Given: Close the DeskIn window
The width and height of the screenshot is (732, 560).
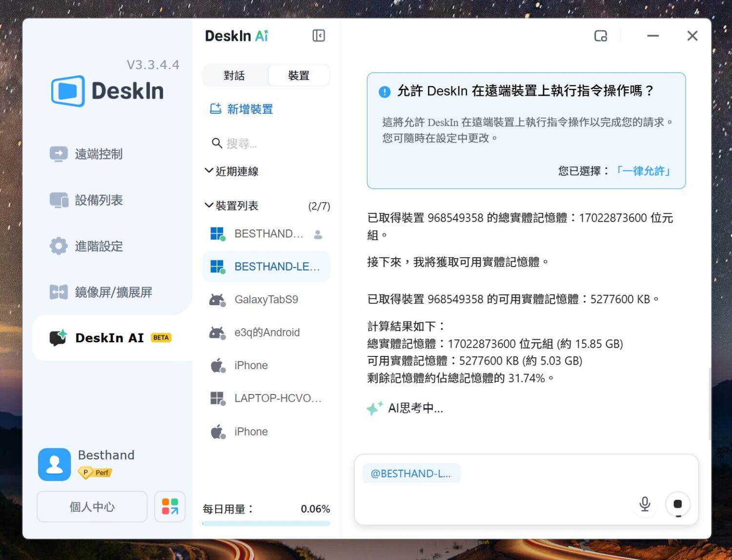Looking at the screenshot, I should 692,36.
